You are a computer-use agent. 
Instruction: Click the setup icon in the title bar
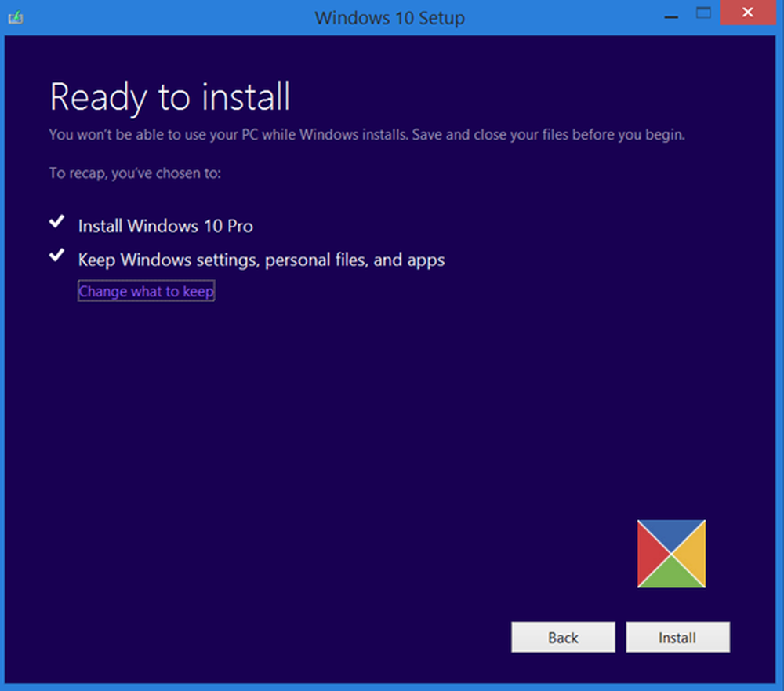pos(15,16)
